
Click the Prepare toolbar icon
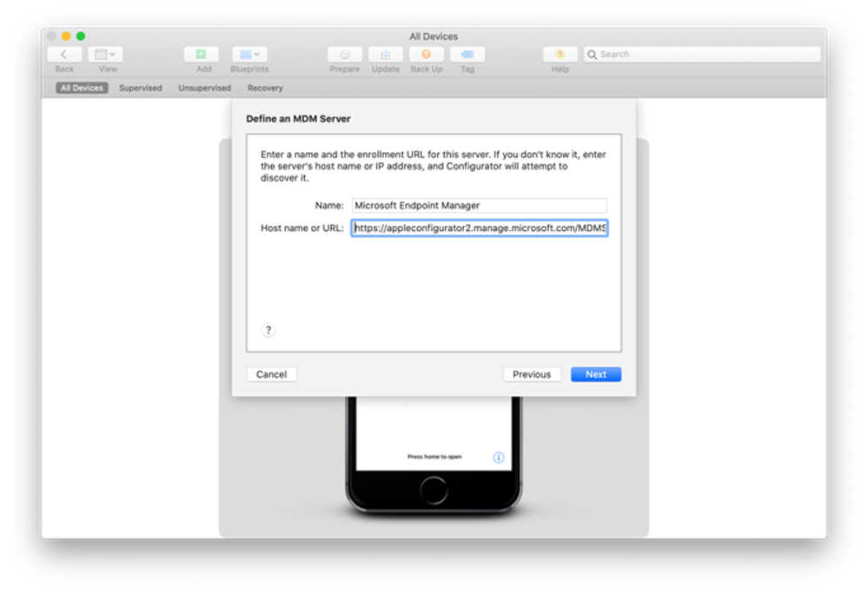[x=344, y=54]
